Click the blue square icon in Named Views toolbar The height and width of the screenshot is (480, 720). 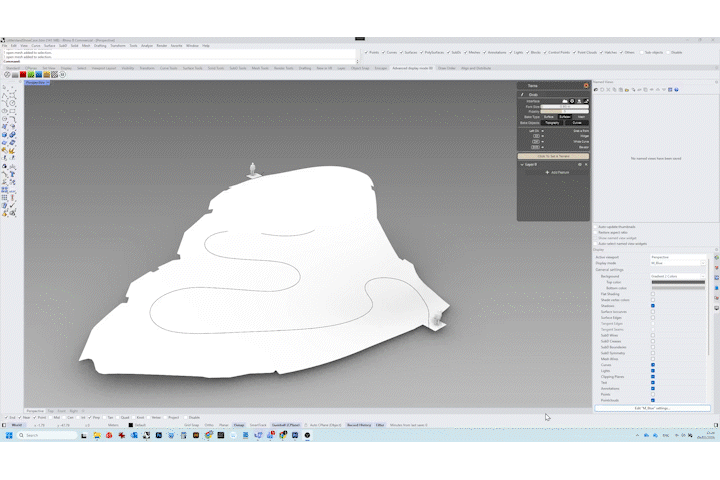pos(670,90)
